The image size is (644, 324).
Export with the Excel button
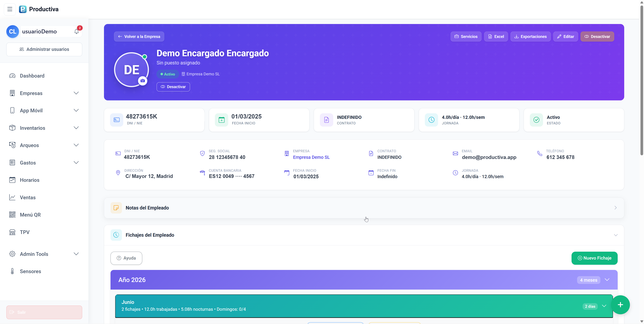tap(496, 37)
